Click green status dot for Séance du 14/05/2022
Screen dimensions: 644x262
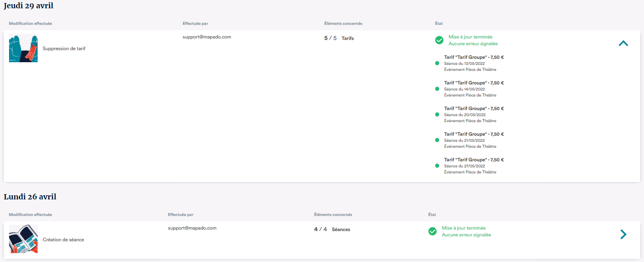437,89
